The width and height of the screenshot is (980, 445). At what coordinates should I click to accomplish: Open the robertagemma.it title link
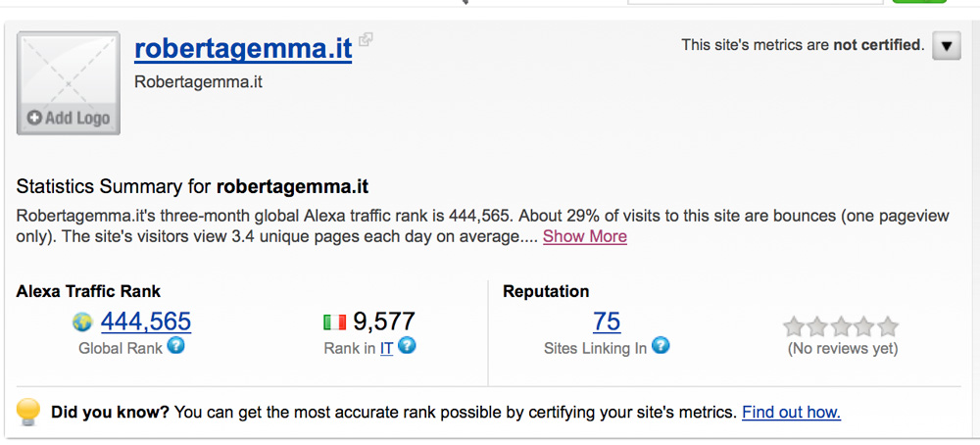pos(243,49)
